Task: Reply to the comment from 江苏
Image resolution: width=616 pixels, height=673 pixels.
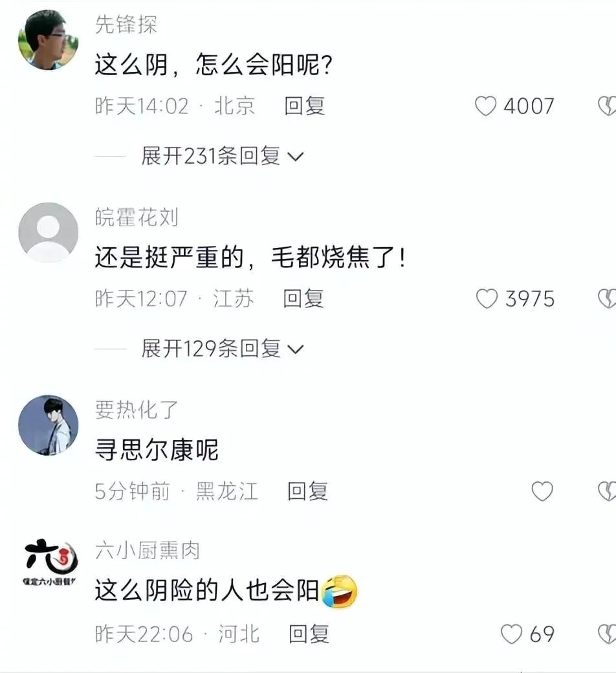Action: tap(303, 299)
